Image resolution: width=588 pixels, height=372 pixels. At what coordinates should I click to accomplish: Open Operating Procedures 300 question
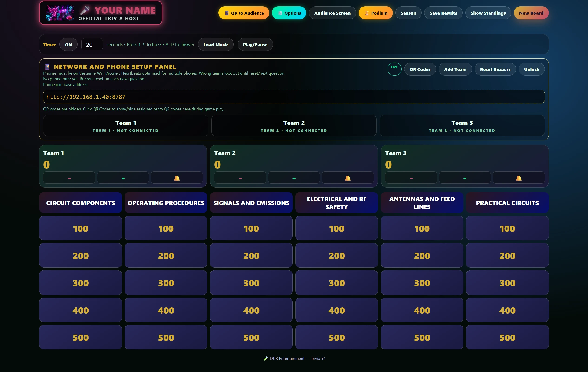[x=166, y=282]
